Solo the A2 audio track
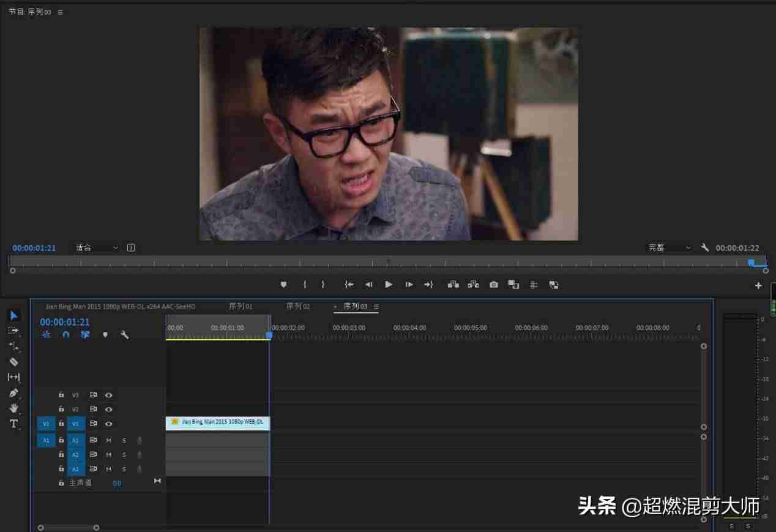This screenshot has height=532, width=776. tap(124, 455)
